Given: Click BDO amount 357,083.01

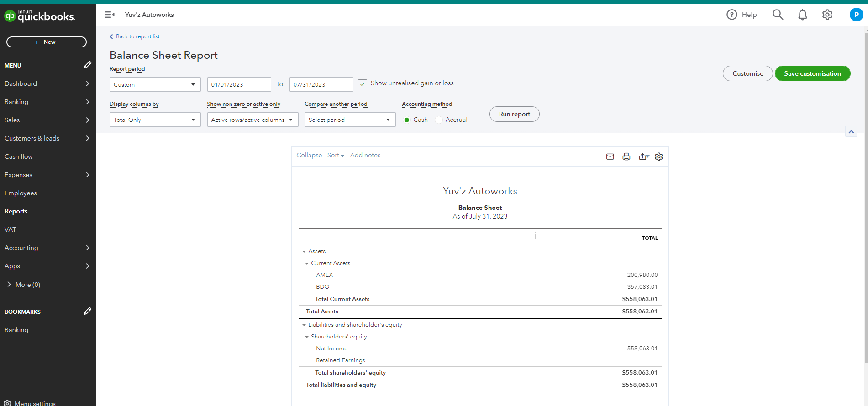Looking at the screenshot, I should click(x=642, y=287).
